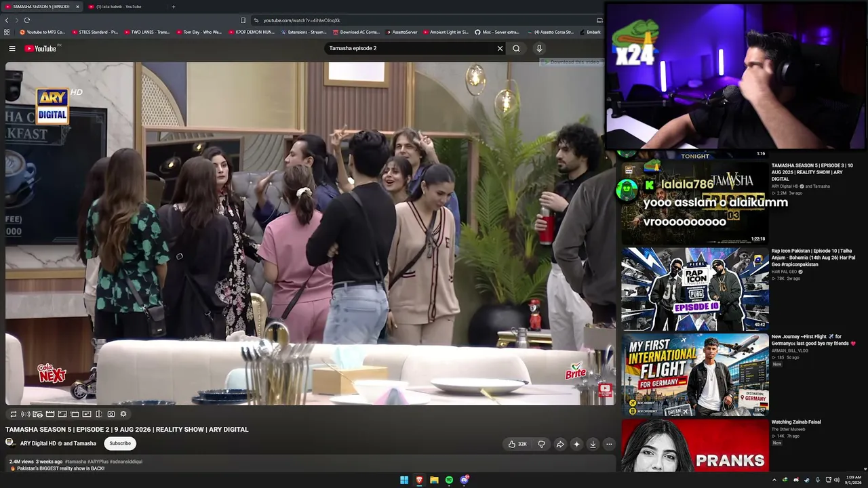Share the video using the arrow button

tap(560, 444)
